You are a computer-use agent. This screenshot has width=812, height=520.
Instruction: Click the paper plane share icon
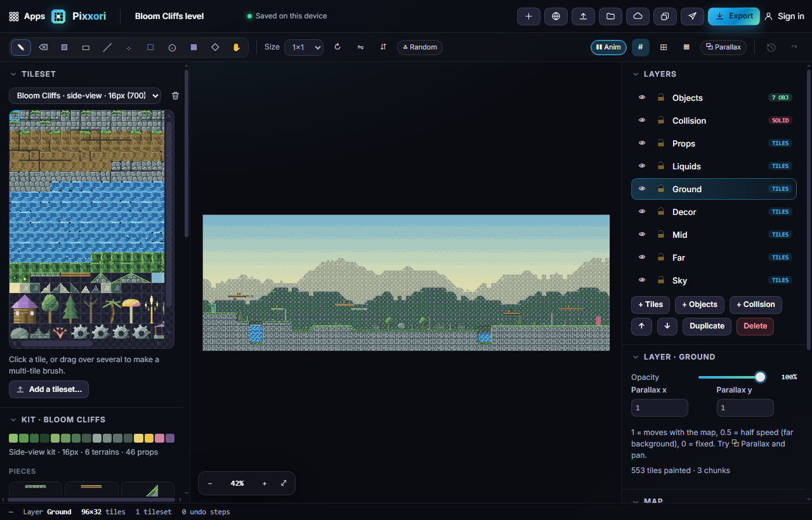[x=692, y=16]
